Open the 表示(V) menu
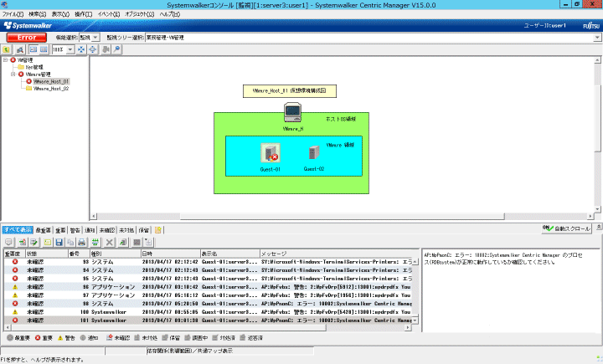This screenshot has height=364, width=603. 60,14
